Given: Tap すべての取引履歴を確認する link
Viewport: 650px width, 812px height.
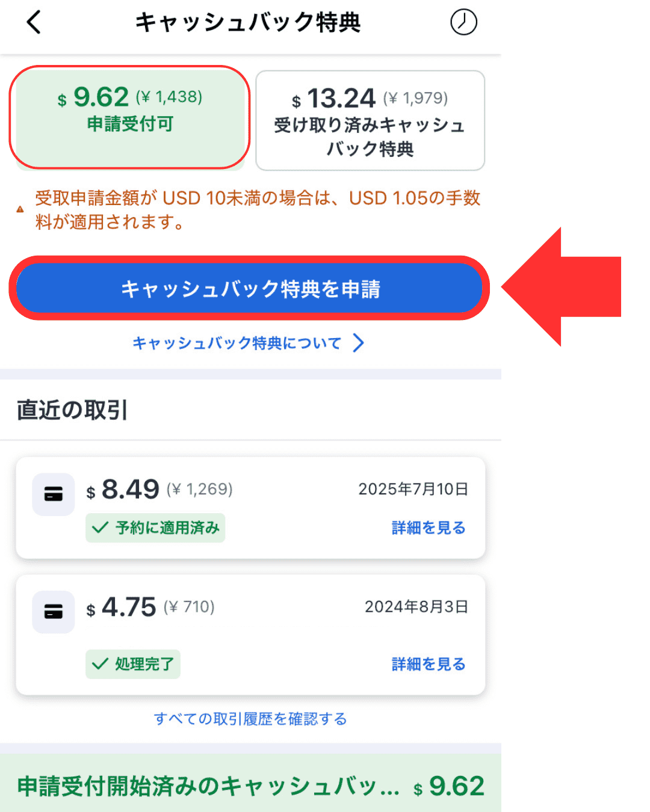Looking at the screenshot, I should 250,719.
